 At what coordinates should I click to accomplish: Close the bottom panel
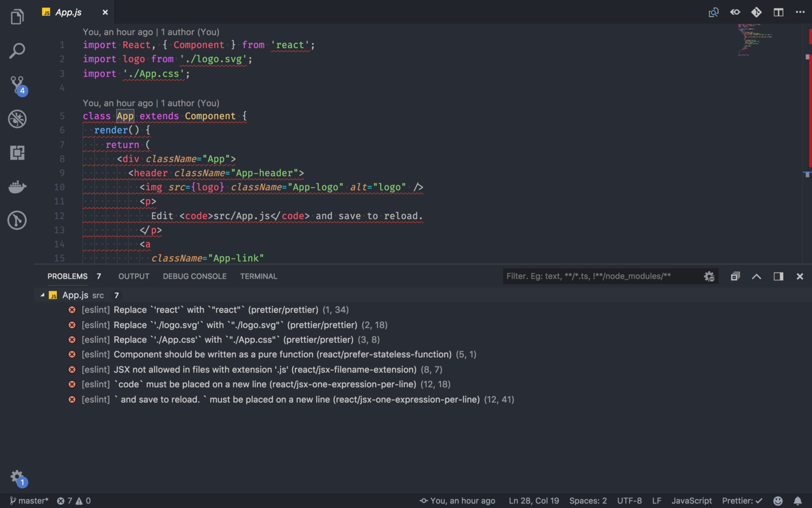pyautogui.click(x=800, y=276)
